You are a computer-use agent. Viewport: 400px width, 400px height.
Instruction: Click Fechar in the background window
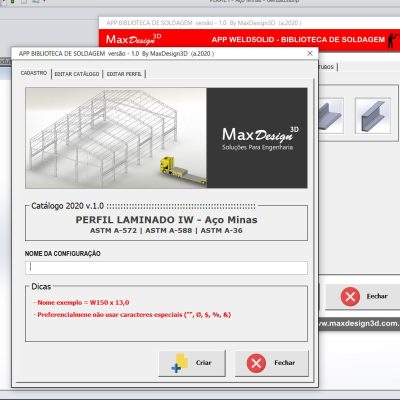pos(363,296)
